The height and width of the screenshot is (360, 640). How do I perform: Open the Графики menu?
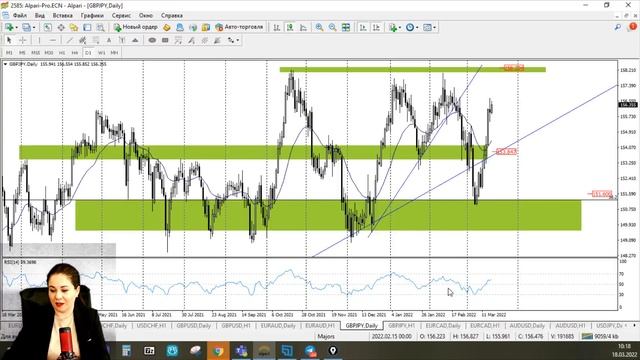click(x=92, y=16)
